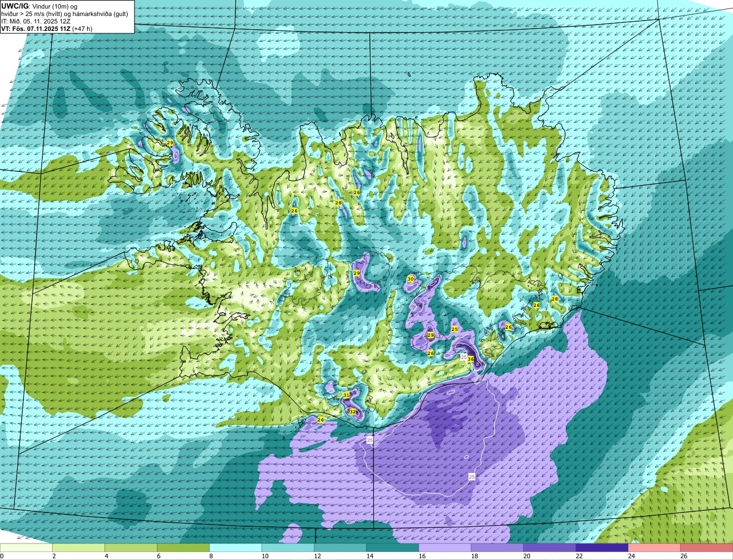Click the legend scale tick label '6'
Image resolution: width=733 pixels, height=560 pixels.
tap(159, 555)
